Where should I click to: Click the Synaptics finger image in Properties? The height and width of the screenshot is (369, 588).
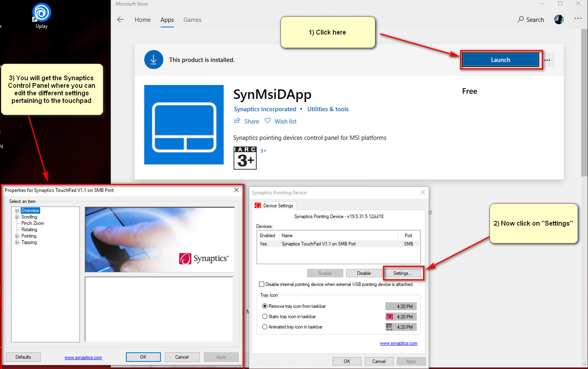click(159, 240)
